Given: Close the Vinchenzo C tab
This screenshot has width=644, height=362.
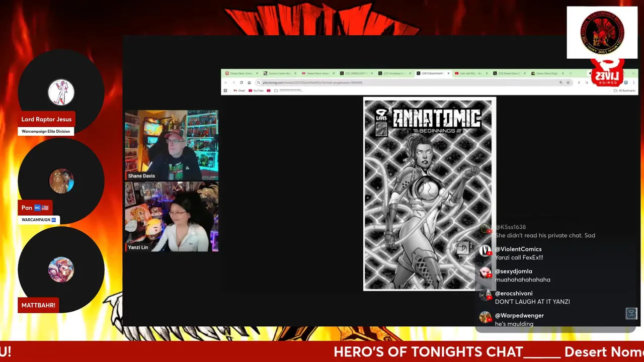Looking at the screenshot, I should coord(411,73).
